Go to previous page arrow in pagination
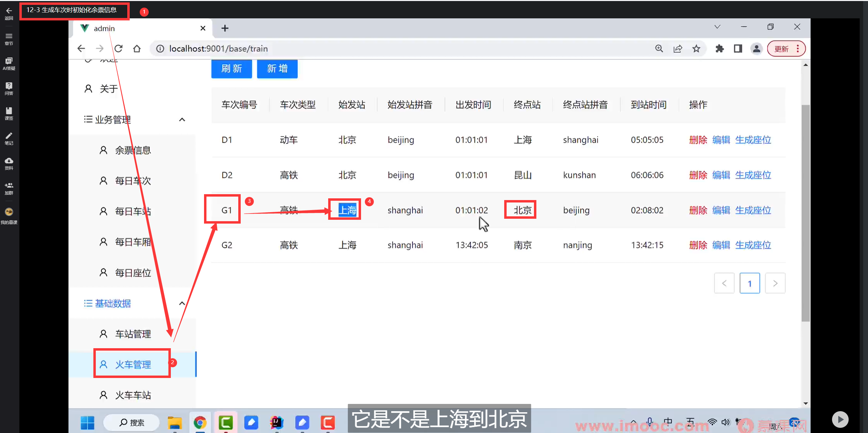This screenshot has width=868, height=433. 724,283
